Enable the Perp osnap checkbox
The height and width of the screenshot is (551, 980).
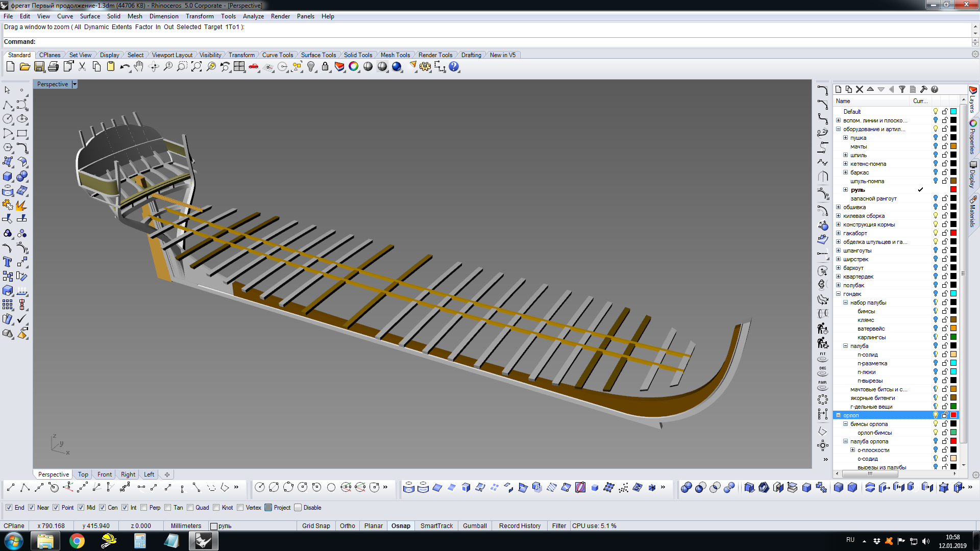144,508
